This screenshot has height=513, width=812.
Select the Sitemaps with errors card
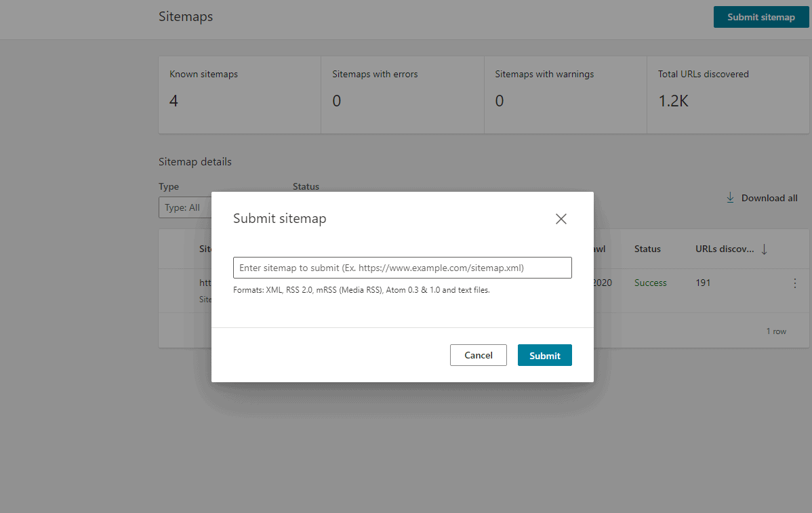point(402,95)
